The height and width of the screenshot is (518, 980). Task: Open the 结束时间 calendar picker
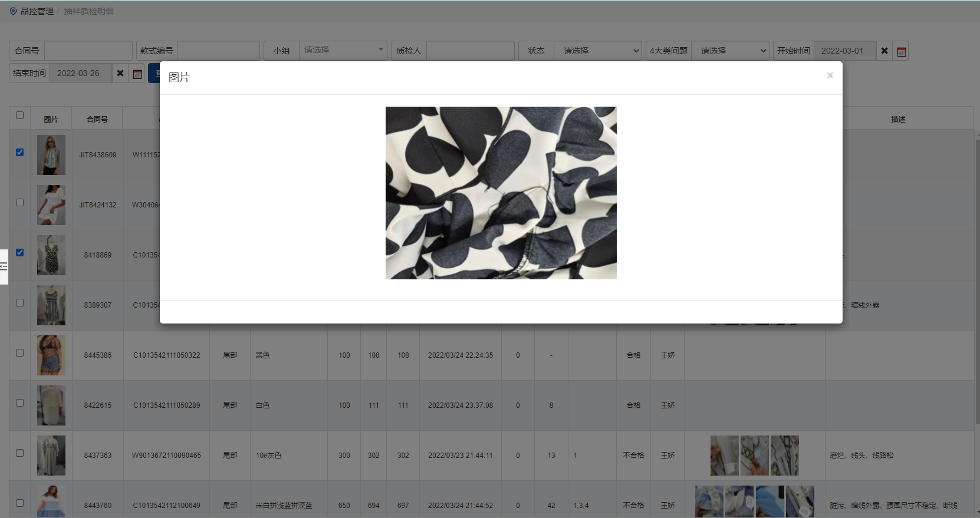click(x=137, y=74)
